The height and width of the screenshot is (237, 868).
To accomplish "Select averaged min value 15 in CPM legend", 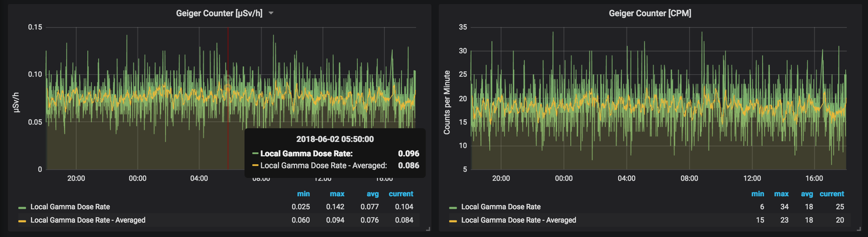I will 760,220.
